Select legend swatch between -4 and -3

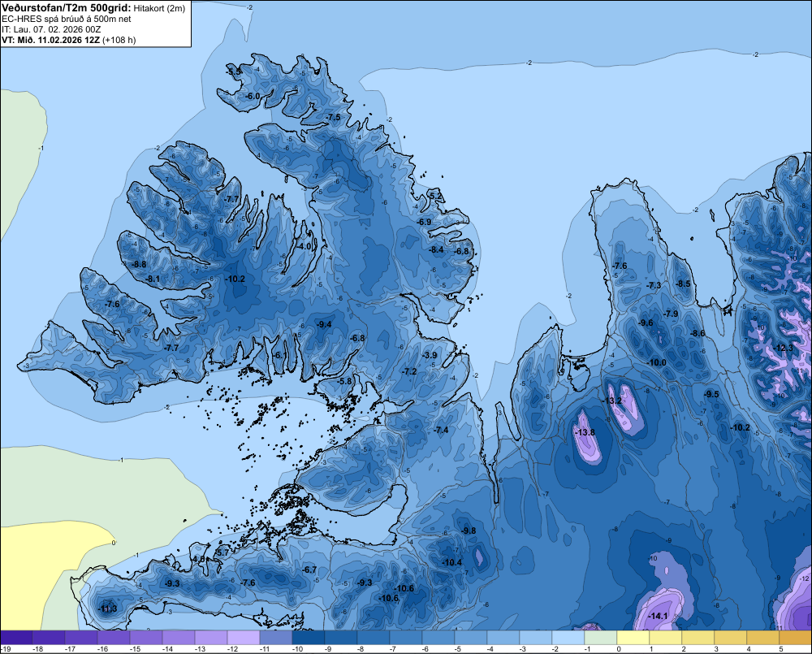[503, 638]
